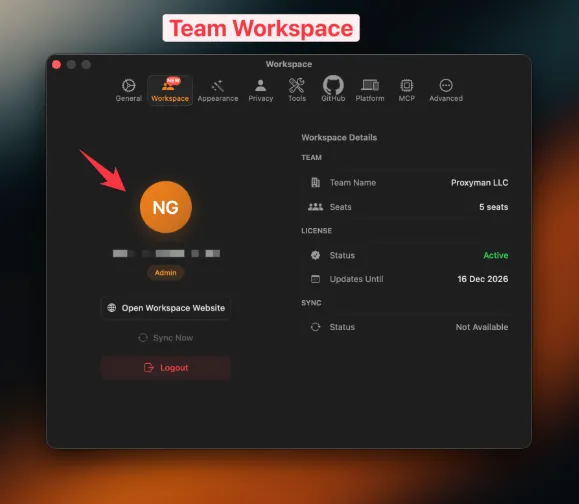Click the NG avatar circle
Screen dimensions: 579x504
coord(166,207)
